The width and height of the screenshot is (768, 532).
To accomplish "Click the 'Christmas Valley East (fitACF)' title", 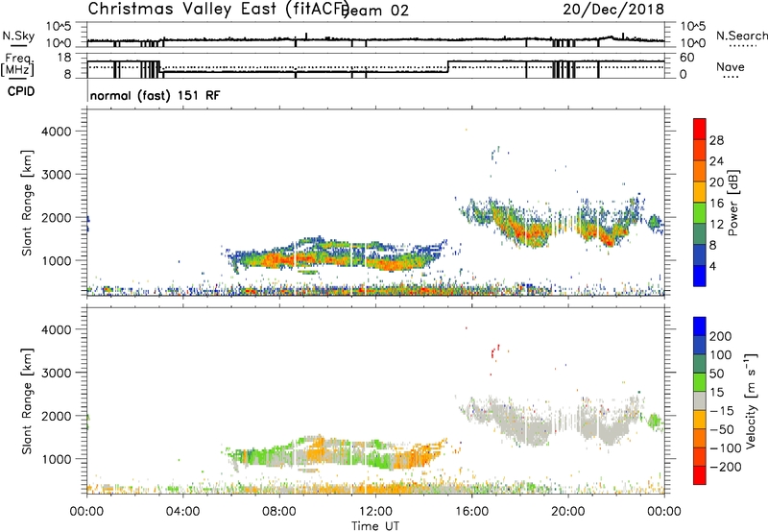I will click(x=219, y=9).
